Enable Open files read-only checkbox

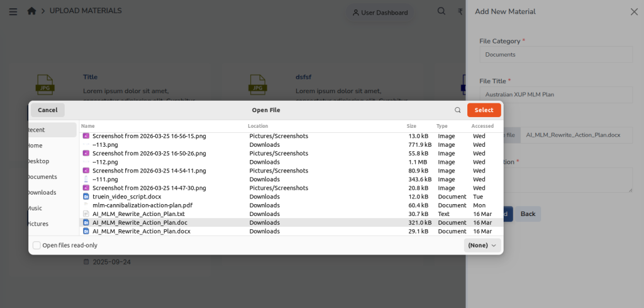37,245
